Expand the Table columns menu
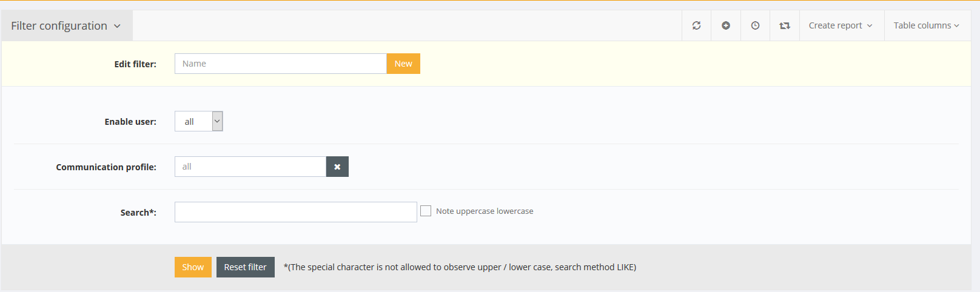The height and width of the screenshot is (292, 980). pos(926,25)
